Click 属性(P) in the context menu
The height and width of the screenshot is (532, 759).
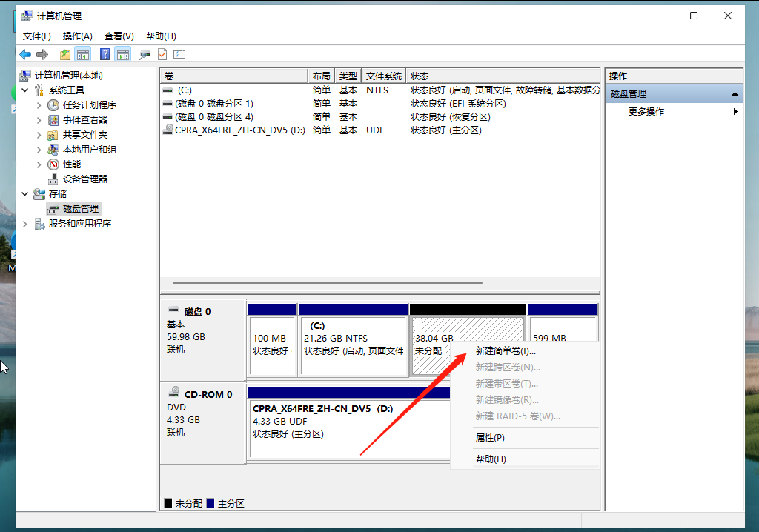click(491, 437)
